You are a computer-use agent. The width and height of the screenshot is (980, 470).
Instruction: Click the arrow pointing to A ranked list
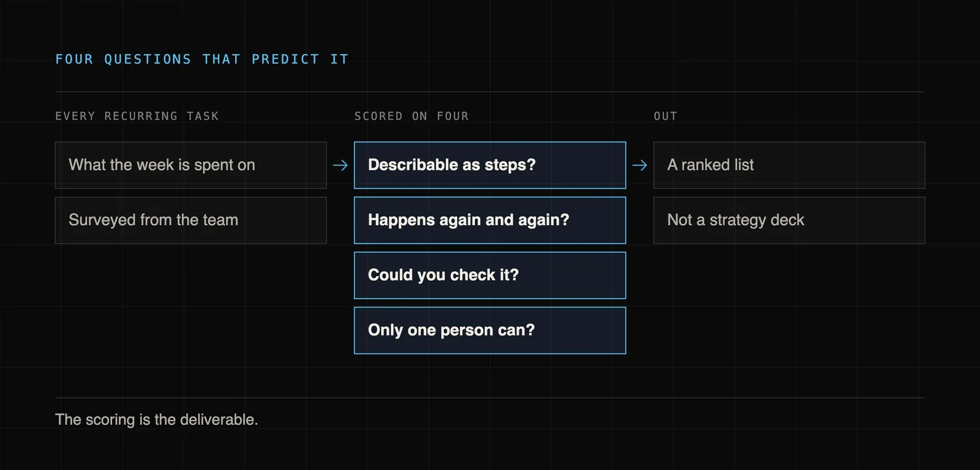click(x=639, y=165)
